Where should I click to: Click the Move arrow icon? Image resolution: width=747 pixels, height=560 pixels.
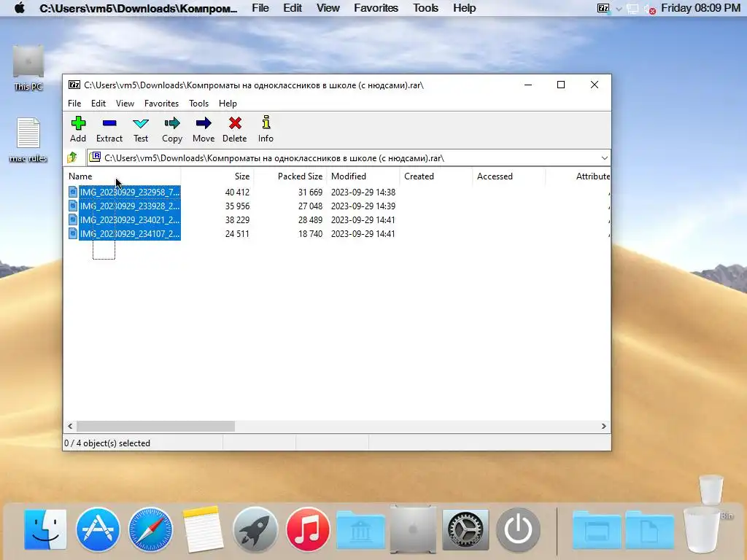coord(204,123)
